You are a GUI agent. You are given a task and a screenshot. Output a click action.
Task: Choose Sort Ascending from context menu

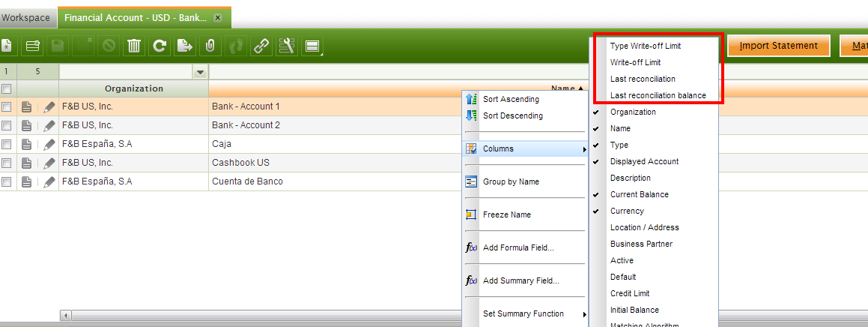525,99
